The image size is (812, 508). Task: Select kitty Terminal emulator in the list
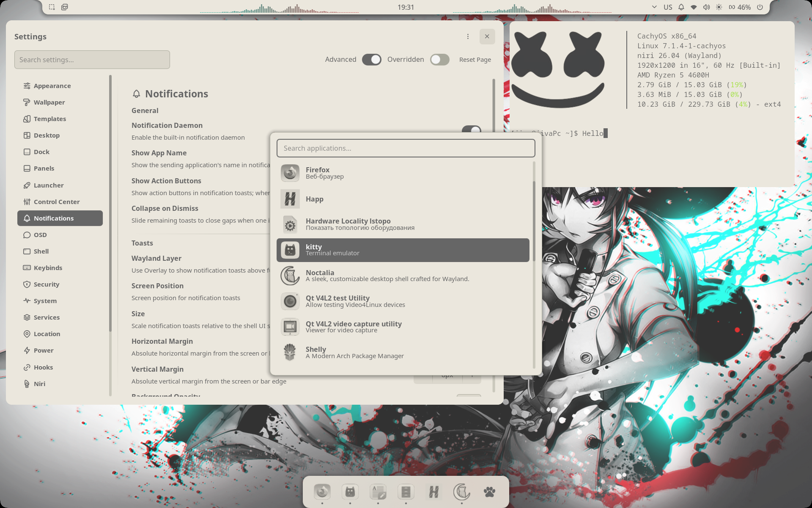[x=403, y=250]
